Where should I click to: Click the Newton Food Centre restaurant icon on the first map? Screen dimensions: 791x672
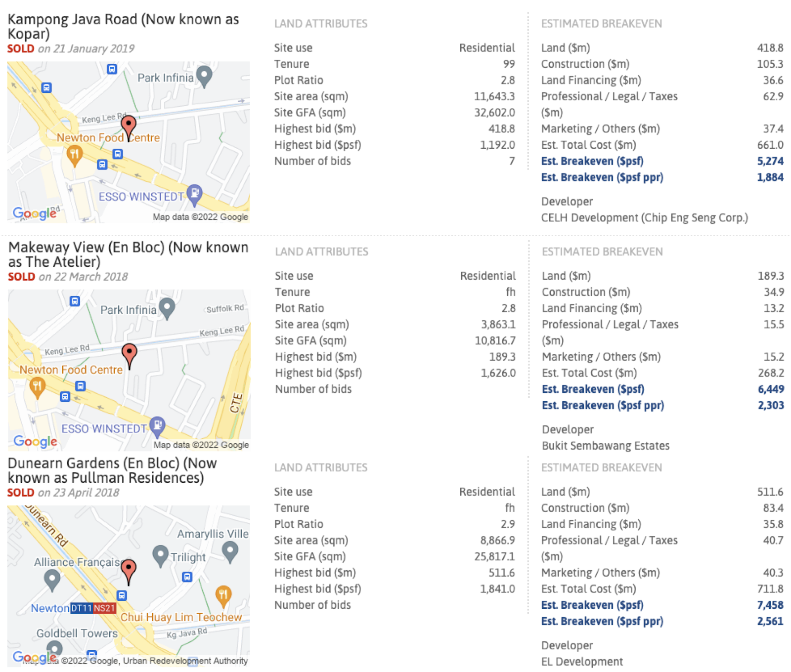tap(75, 156)
